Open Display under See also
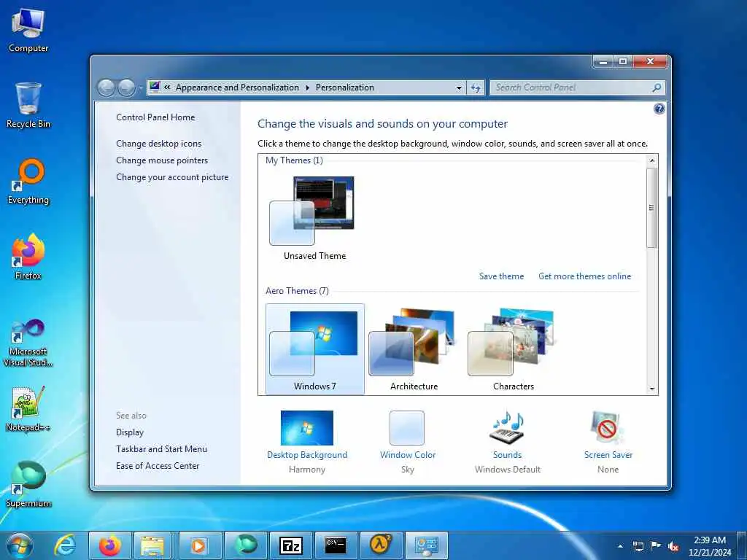The image size is (747, 560). point(130,432)
